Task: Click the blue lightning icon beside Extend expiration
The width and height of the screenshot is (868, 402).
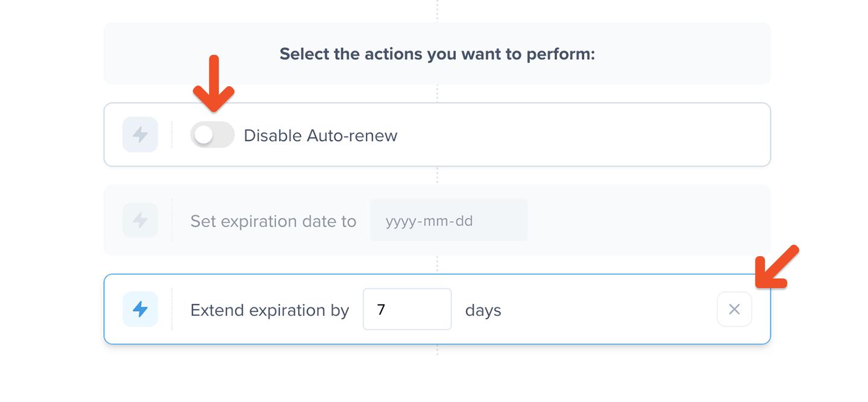Action: pos(140,309)
